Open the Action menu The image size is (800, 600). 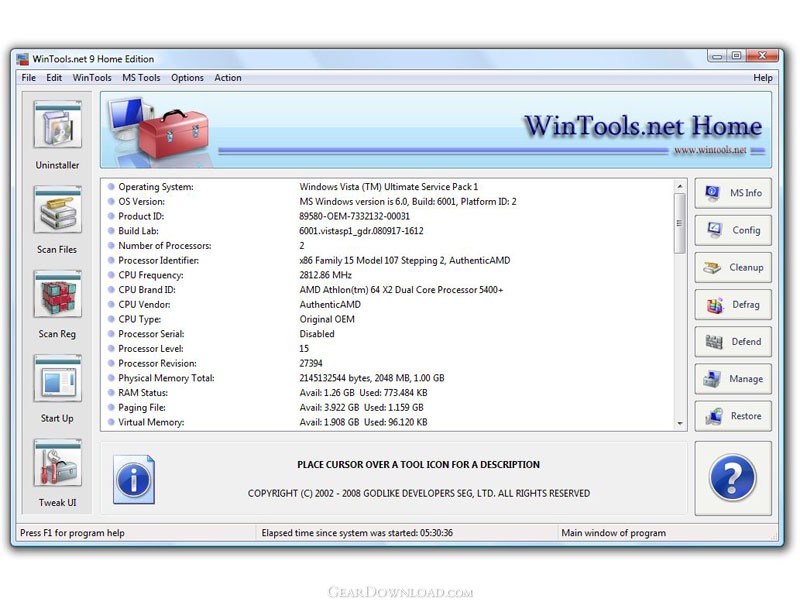228,78
